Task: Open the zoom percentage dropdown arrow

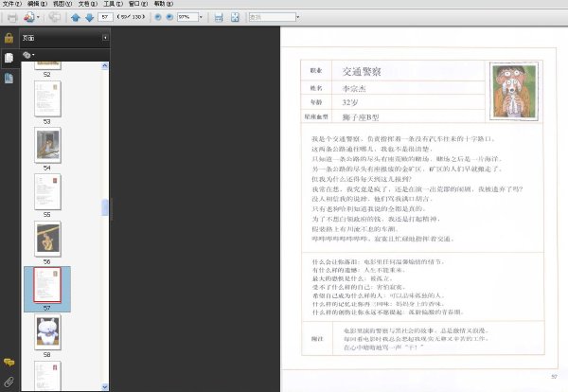Action: pos(201,17)
